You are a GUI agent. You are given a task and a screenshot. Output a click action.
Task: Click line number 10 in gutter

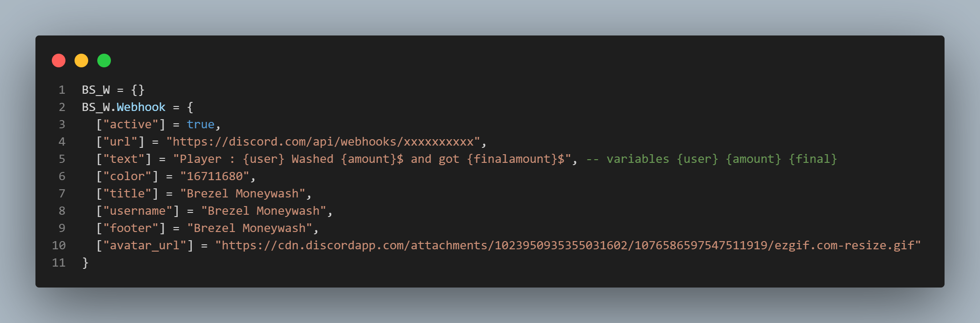pyautogui.click(x=59, y=246)
